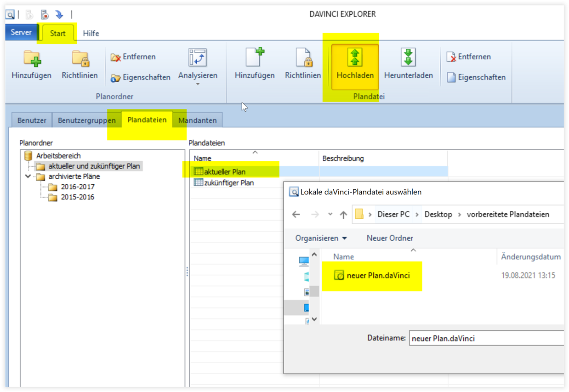
Task: Click Entfernen in the Planordner group
Action: pyautogui.click(x=133, y=57)
